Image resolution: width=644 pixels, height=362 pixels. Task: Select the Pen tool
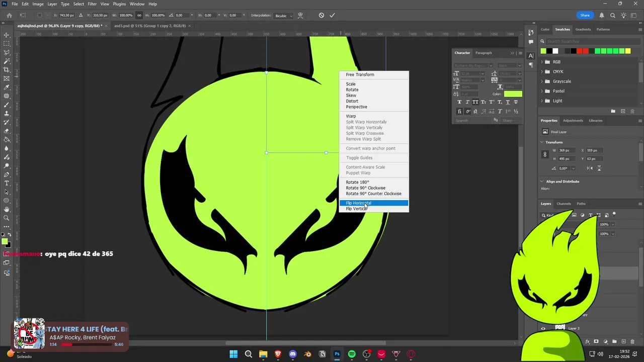(7, 174)
